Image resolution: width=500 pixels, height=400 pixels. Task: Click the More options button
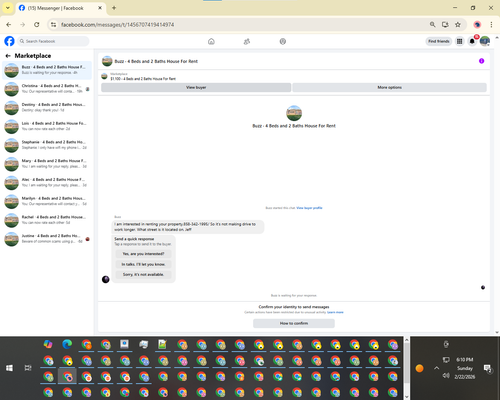pos(389,87)
